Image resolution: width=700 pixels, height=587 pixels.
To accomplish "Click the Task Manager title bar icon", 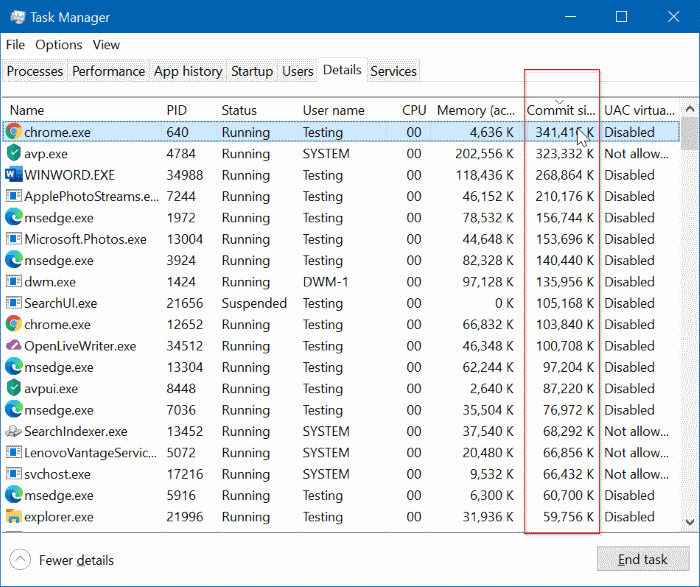I will coord(17,17).
